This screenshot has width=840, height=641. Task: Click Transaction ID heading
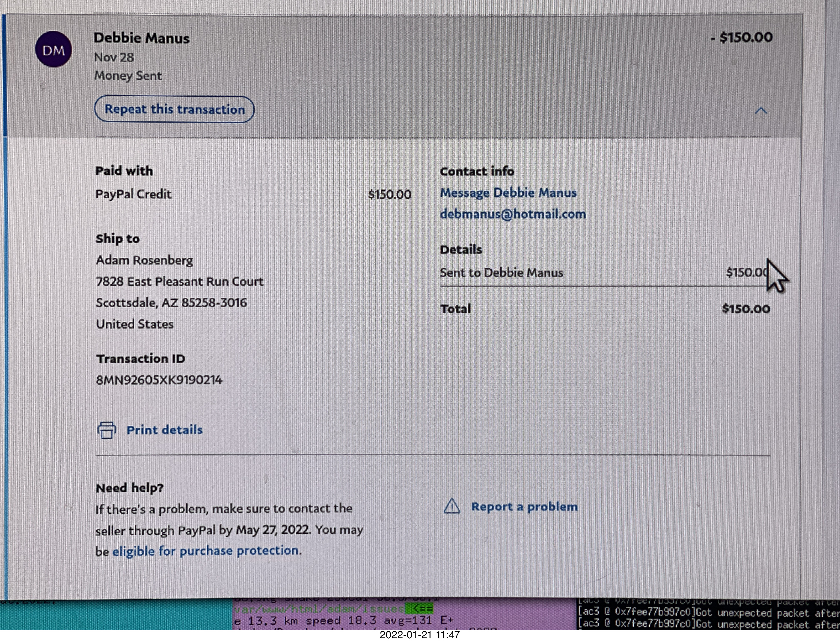point(140,359)
